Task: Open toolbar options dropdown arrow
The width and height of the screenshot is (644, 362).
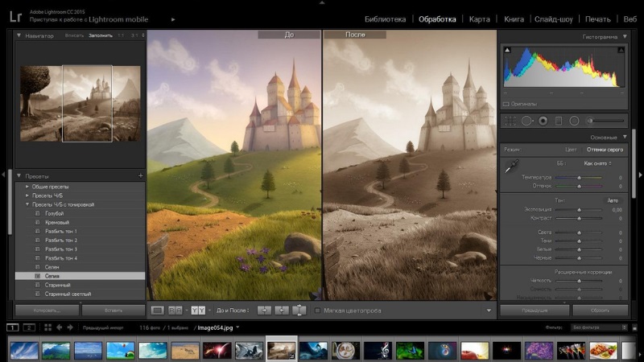Action: pos(489,311)
